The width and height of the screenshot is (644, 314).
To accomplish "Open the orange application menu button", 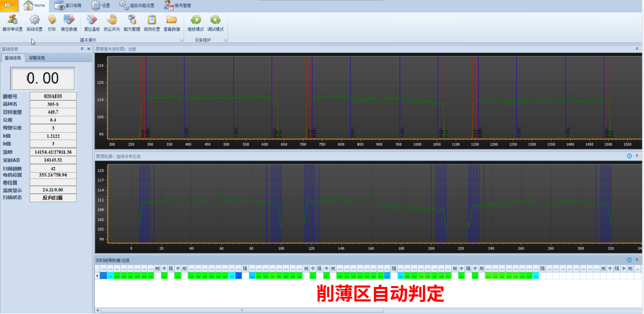I will pyautogui.click(x=9, y=5).
